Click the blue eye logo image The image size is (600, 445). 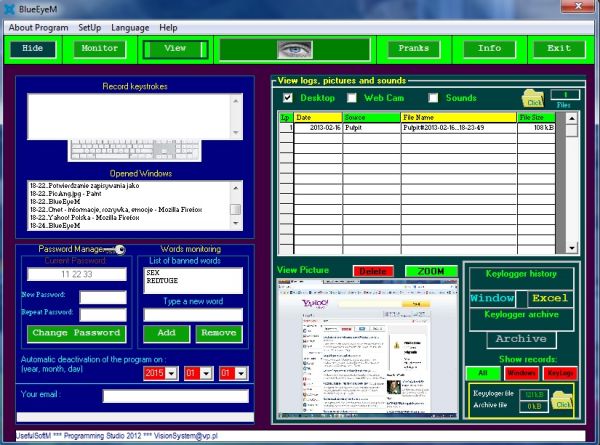(x=295, y=49)
